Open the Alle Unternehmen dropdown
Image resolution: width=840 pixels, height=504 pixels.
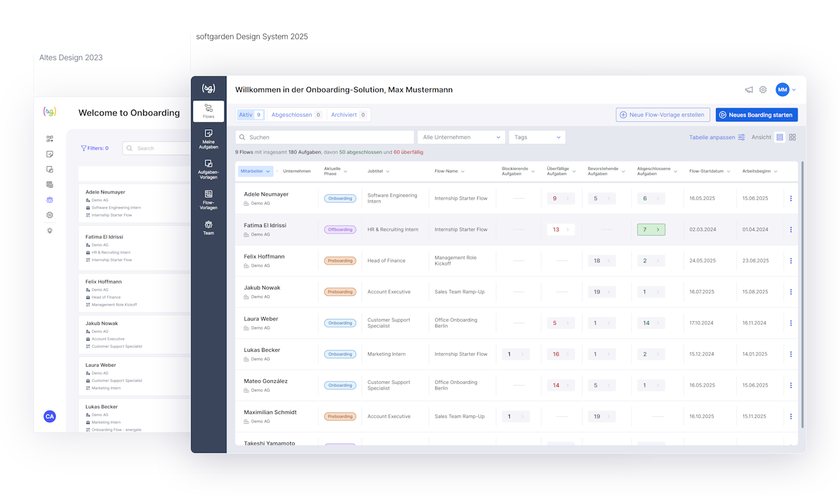461,137
